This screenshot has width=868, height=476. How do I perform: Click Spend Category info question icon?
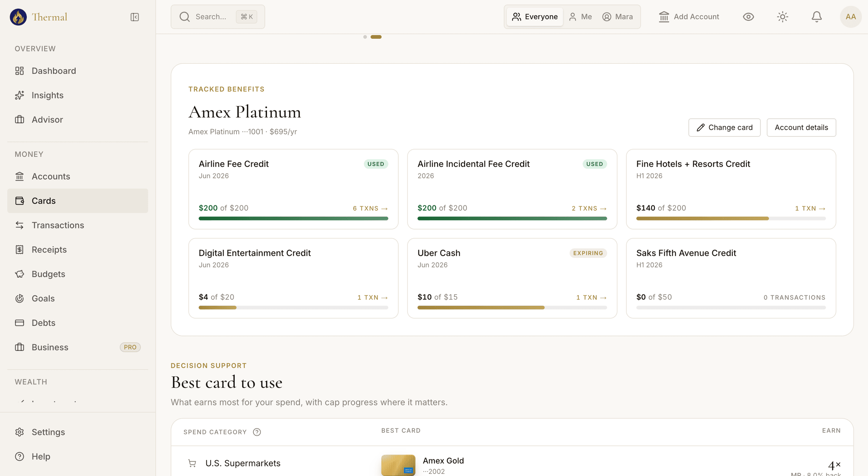pos(257,432)
